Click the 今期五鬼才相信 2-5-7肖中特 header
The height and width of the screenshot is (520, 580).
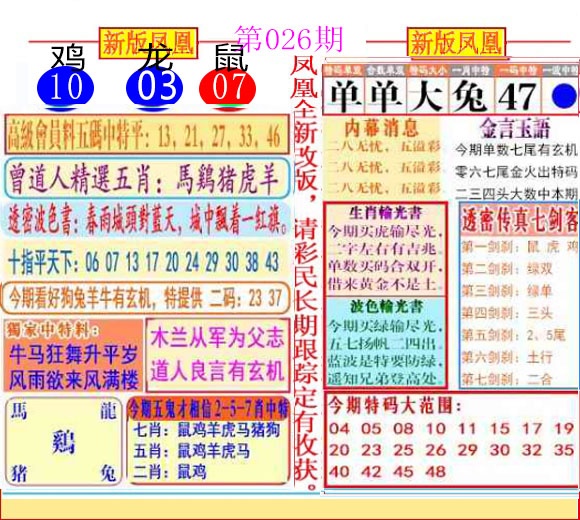pyautogui.click(x=208, y=409)
